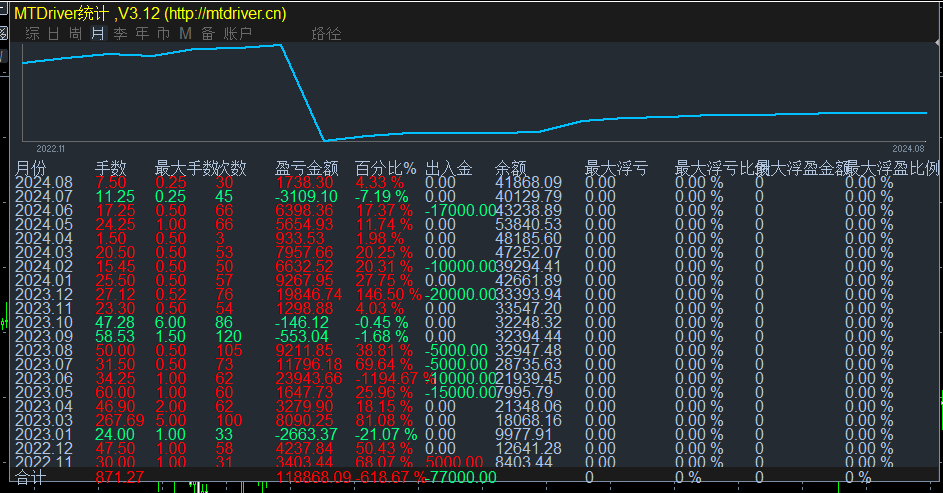This screenshot has width=943, height=493.
Task: Select the 月 monthly tab
Action: 98,34
